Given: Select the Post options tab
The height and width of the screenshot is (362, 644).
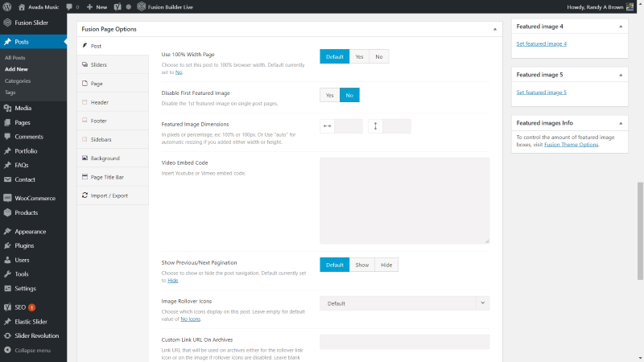Looking at the screenshot, I should click(113, 46).
